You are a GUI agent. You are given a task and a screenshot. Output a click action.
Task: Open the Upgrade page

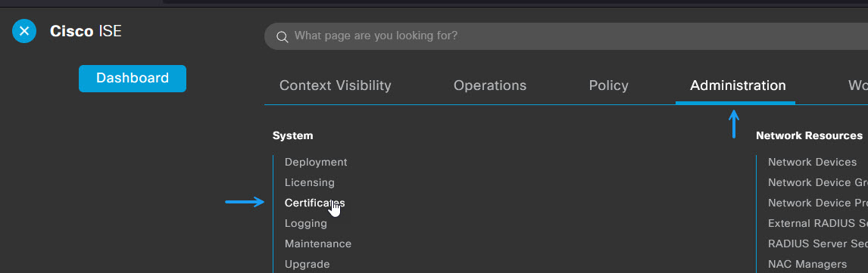coord(308,264)
